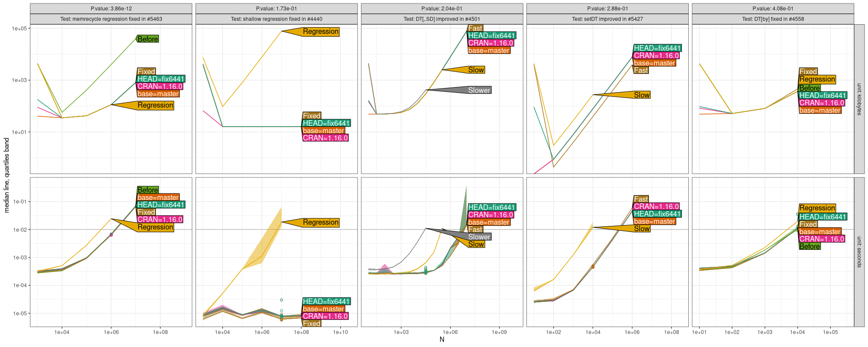Click the 'P.value: 4.08e-01' facet header
This screenshot has height=347, width=868.
[x=773, y=9]
